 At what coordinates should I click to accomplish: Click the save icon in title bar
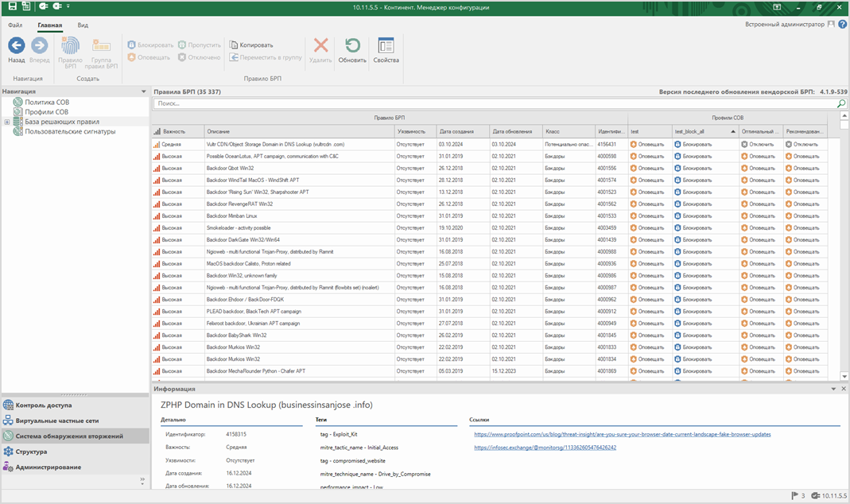click(x=13, y=6)
